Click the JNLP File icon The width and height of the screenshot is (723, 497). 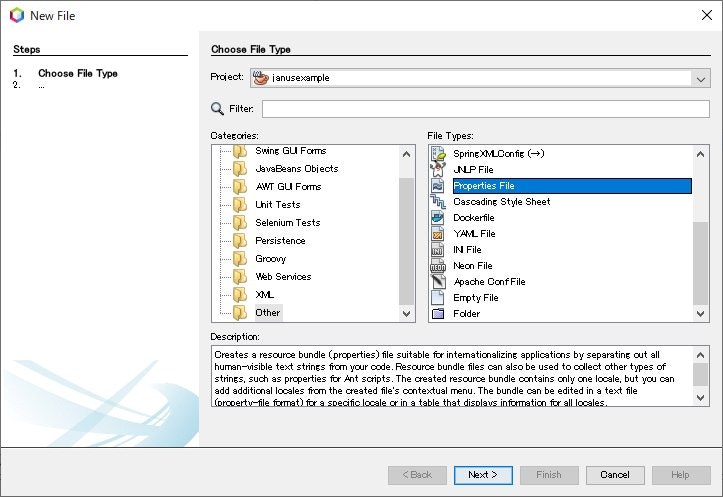point(438,170)
